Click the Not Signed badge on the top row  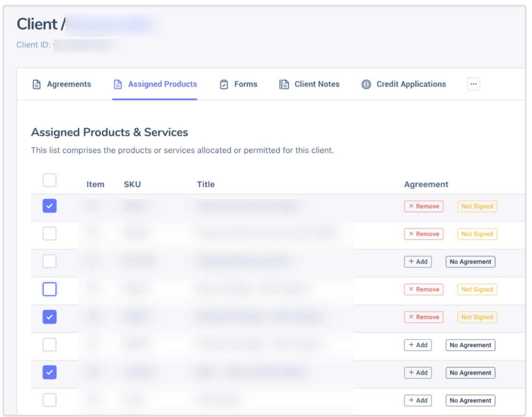pos(477,206)
